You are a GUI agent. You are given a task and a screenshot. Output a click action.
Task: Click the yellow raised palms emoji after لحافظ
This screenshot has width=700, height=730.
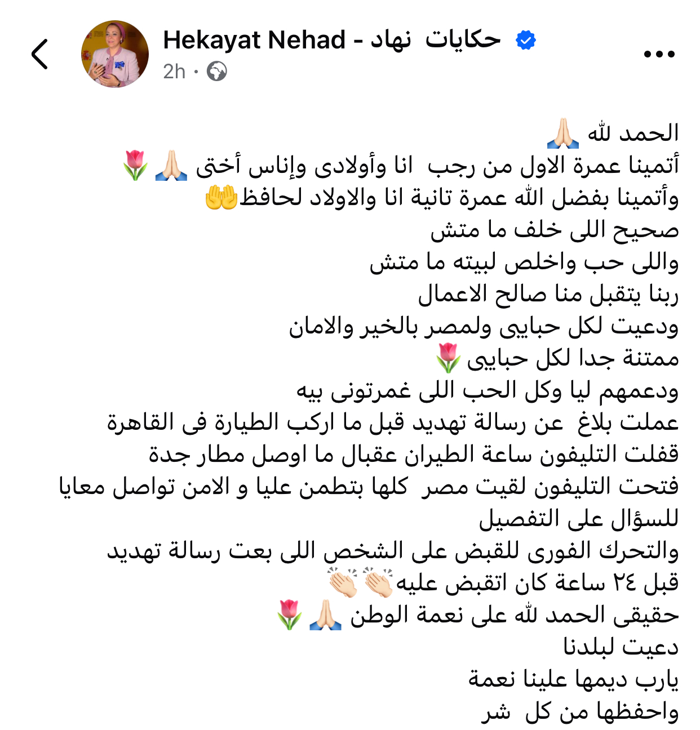[221, 198]
